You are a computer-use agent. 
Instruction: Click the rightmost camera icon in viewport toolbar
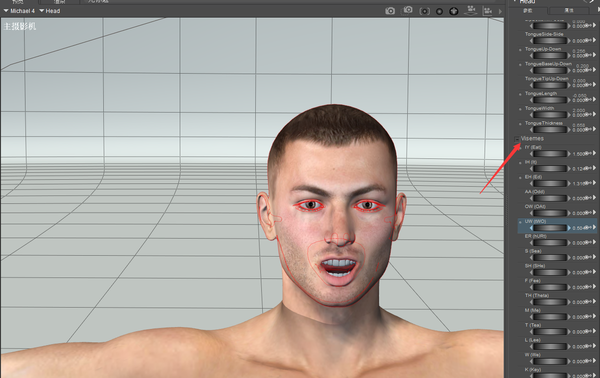[x=488, y=11]
